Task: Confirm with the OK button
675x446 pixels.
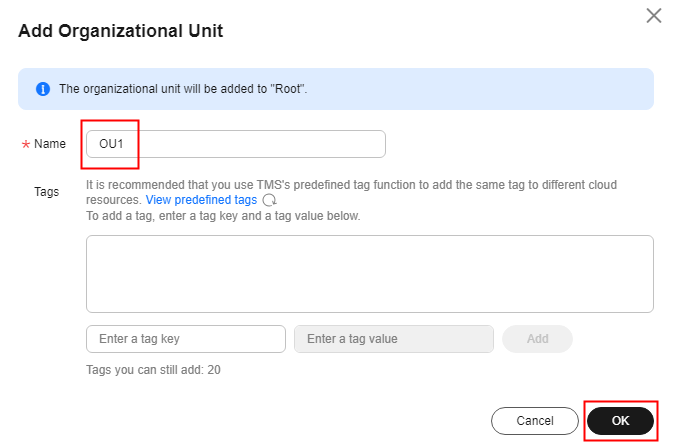Action: [620, 421]
